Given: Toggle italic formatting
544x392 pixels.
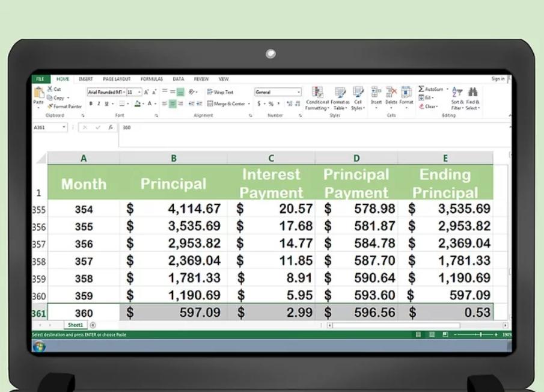Looking at the screenshot, I should point(99,103).
